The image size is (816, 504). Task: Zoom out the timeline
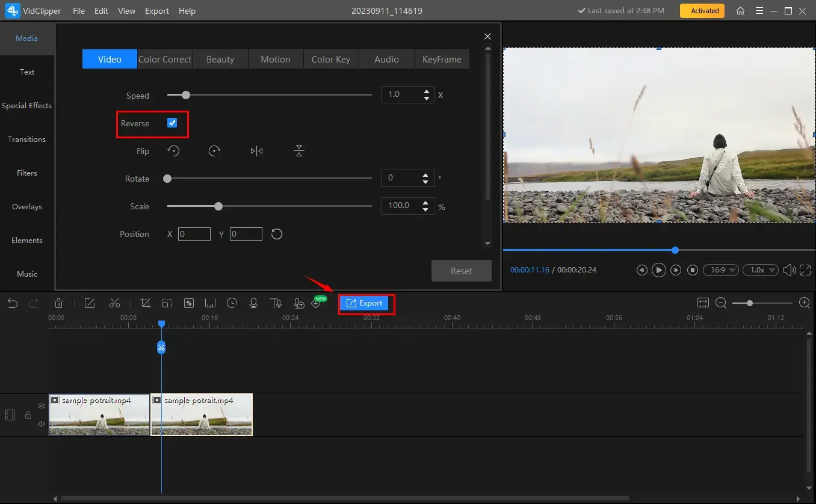coord(721,303)
